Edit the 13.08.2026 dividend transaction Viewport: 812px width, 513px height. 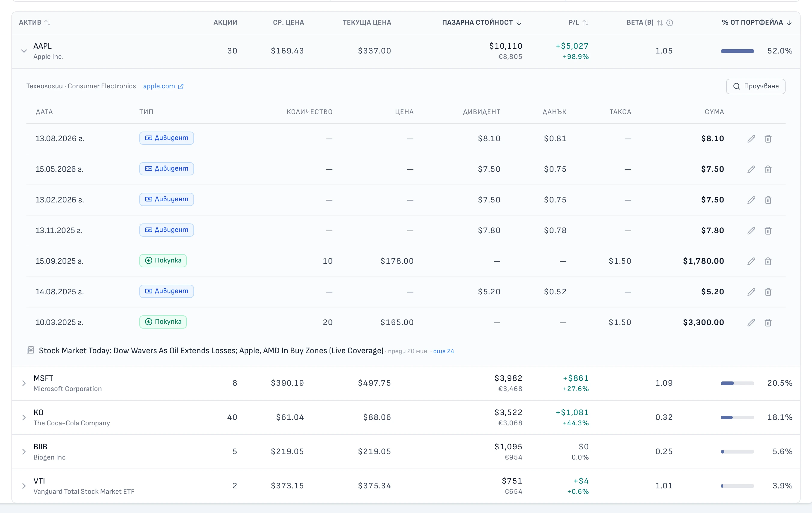751,139
